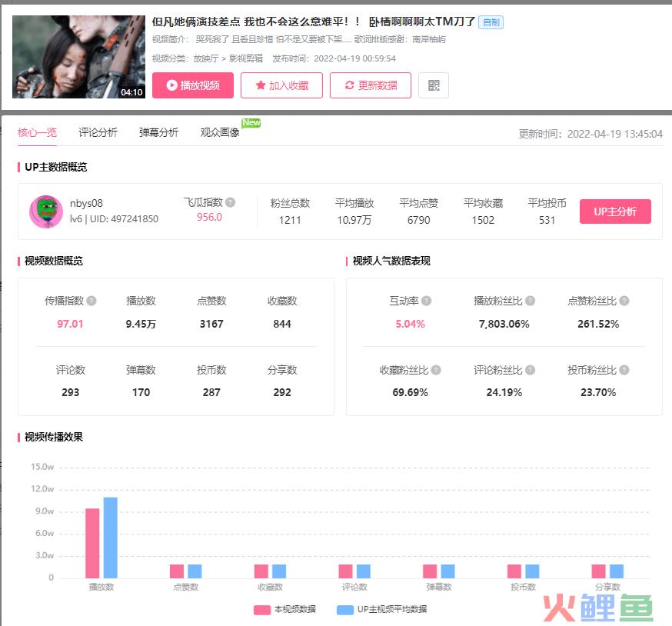Click the video cover thumbnail

pyautogui.click(x=79, y=57)
